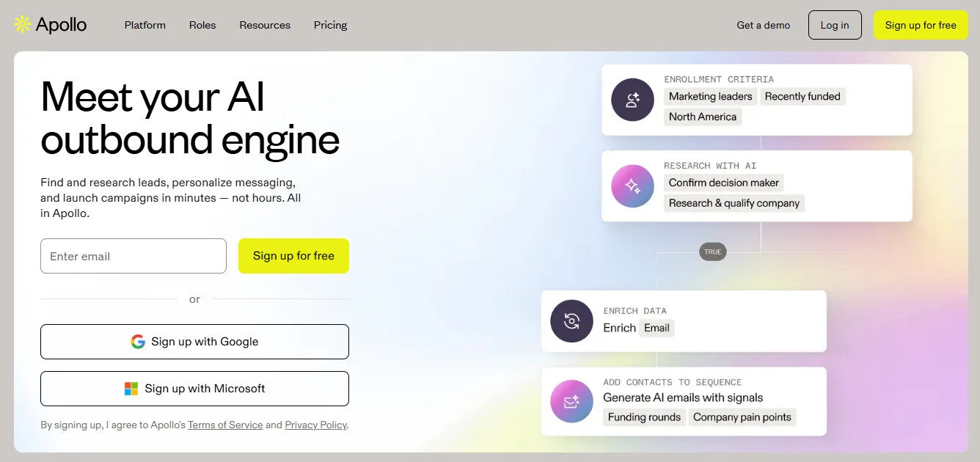The height and width of the screenshot is (462, 980).
Task: Click the Add Contacts to Sequence envelope icon
Action: (x=571, y=401)
